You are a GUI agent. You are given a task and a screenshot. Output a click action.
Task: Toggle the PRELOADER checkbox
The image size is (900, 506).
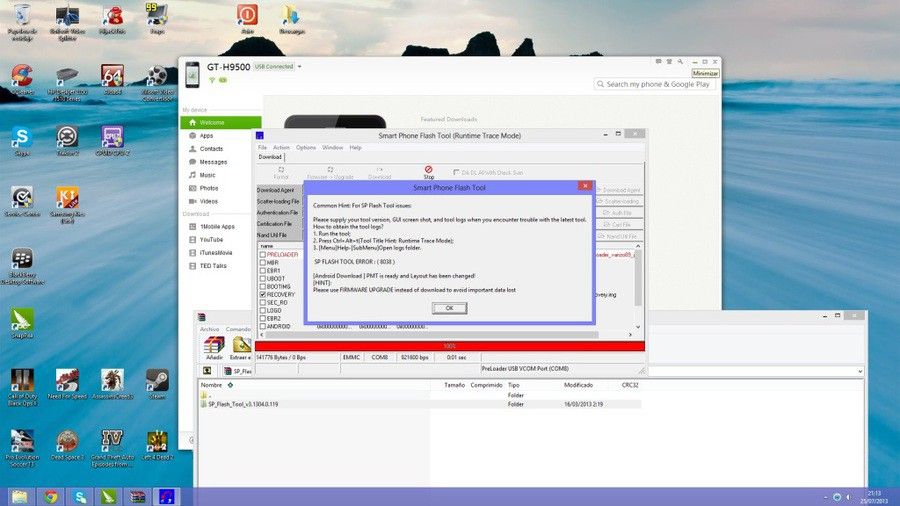262,254
